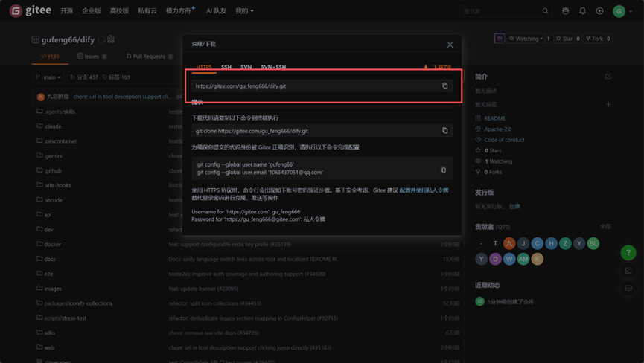Star the repository
This screenshot has height=363, width=644.
pyautogui.click(x=564, y=39)
